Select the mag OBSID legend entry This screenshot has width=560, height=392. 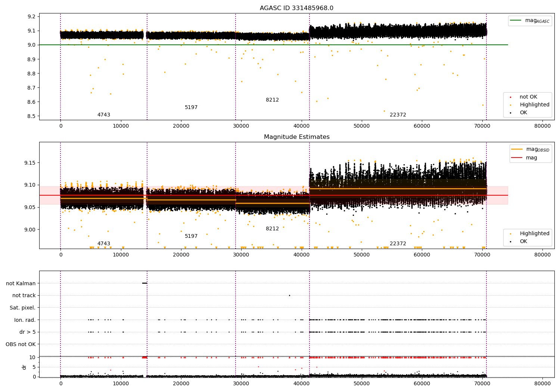click(531, 149)
